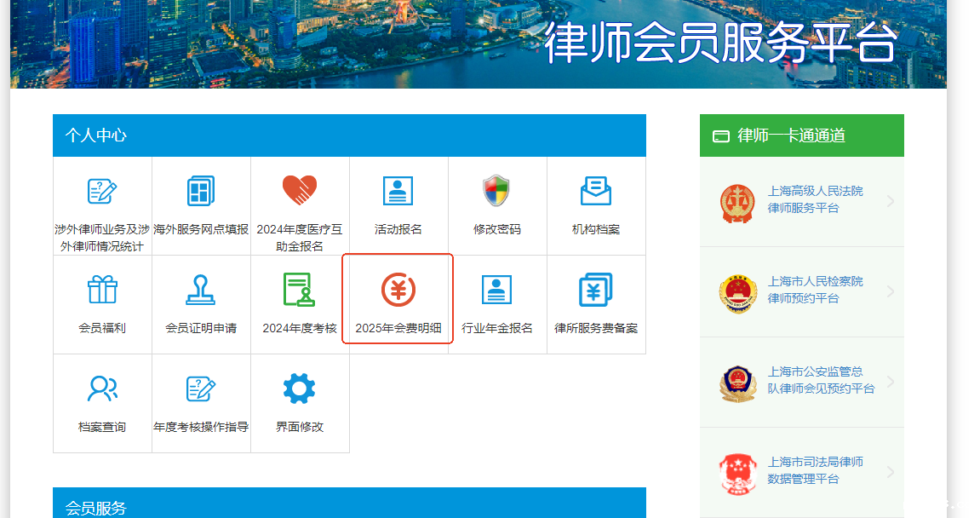Select the 活动报名 icon
This screenshot has width=980, height=518.
tap(398, 192)
